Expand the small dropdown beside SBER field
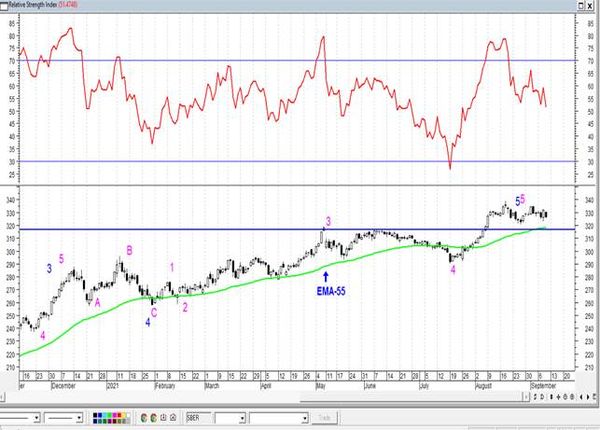The image size is (600, 430). point(242,419)
